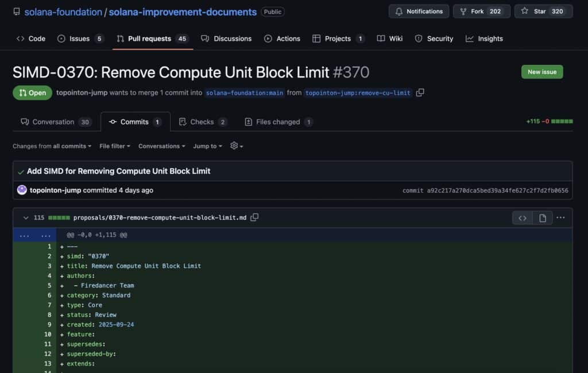Image resolution: width=588 pixels, height=373 pixels.
Task: Open the File filter dropdown
Action: [x=115, y=146]
